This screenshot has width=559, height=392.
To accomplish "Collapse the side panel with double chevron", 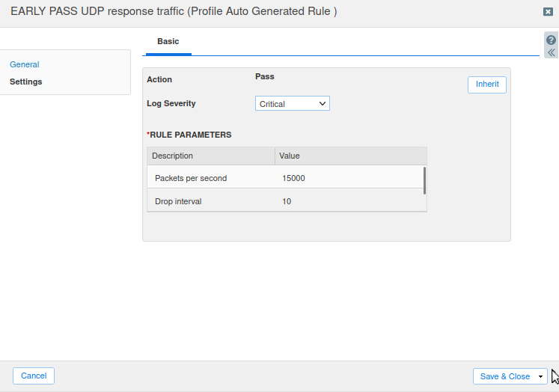I will pos(552,53).
